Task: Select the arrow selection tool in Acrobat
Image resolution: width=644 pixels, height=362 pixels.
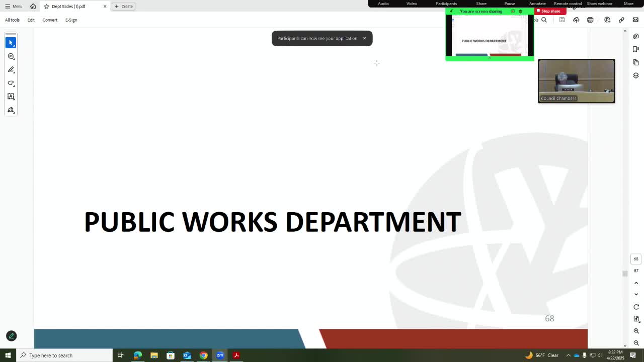Action: (11, 43)
